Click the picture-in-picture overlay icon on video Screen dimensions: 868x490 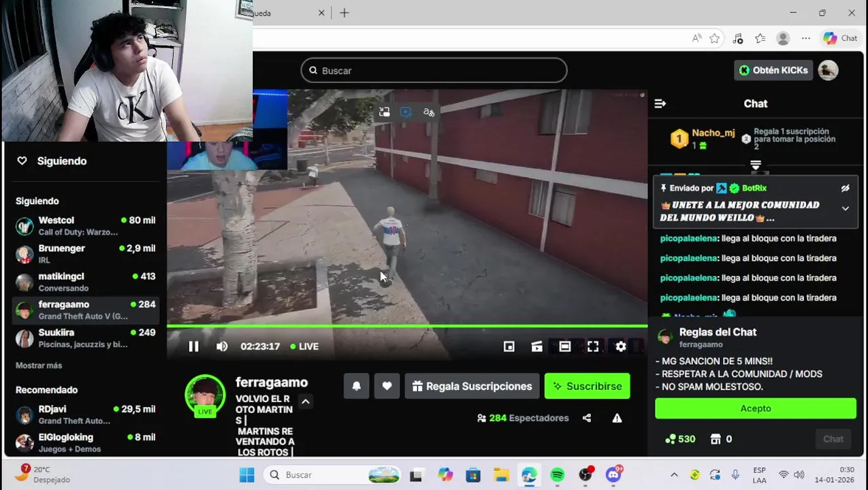pos(384,112)
